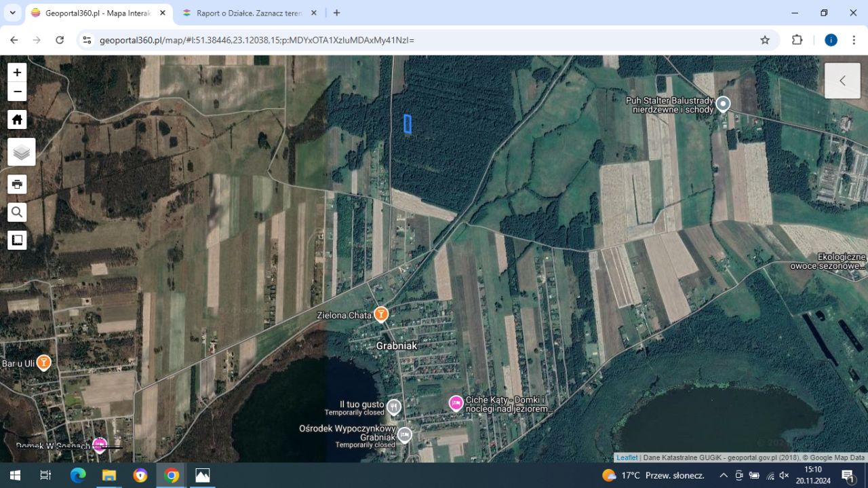Open the parcel search magnifier icon
Screen dimensions: 868x488
(17, 212)
